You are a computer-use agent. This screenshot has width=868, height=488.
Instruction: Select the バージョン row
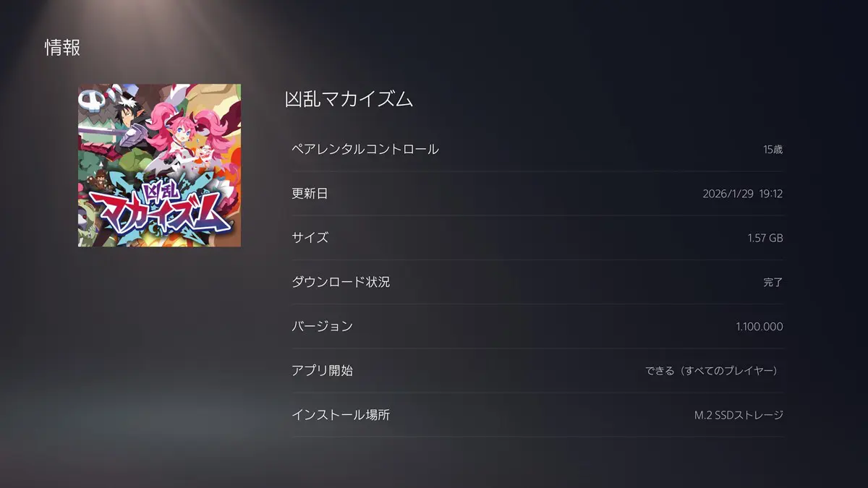[x=537, y=326]
